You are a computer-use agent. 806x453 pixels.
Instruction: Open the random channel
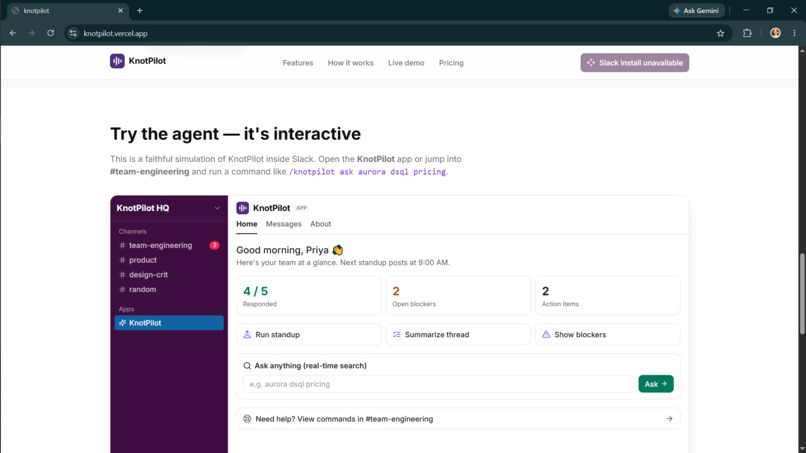tap(169, 289)
